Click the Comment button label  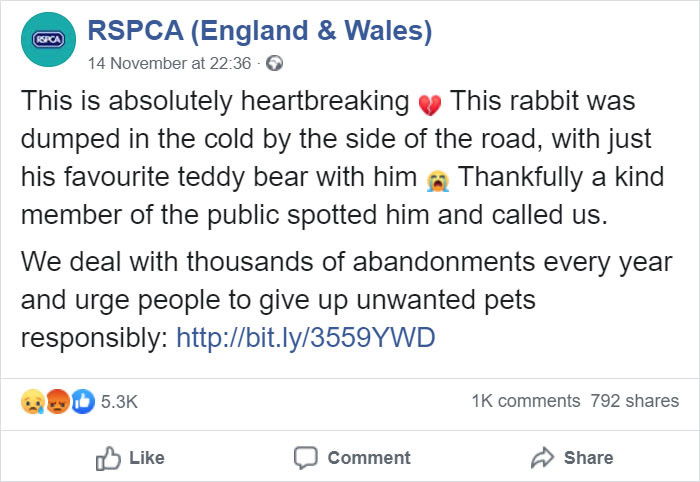click(x=369, y=458)
